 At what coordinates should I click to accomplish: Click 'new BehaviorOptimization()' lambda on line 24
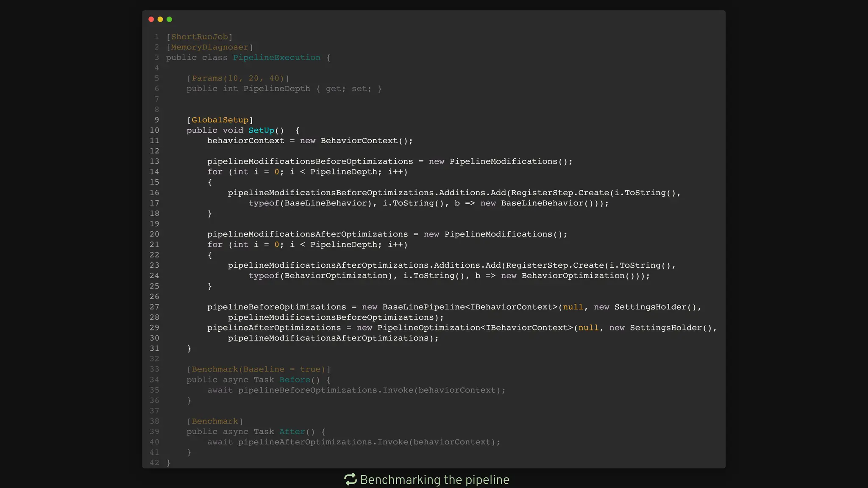[570, 276]
